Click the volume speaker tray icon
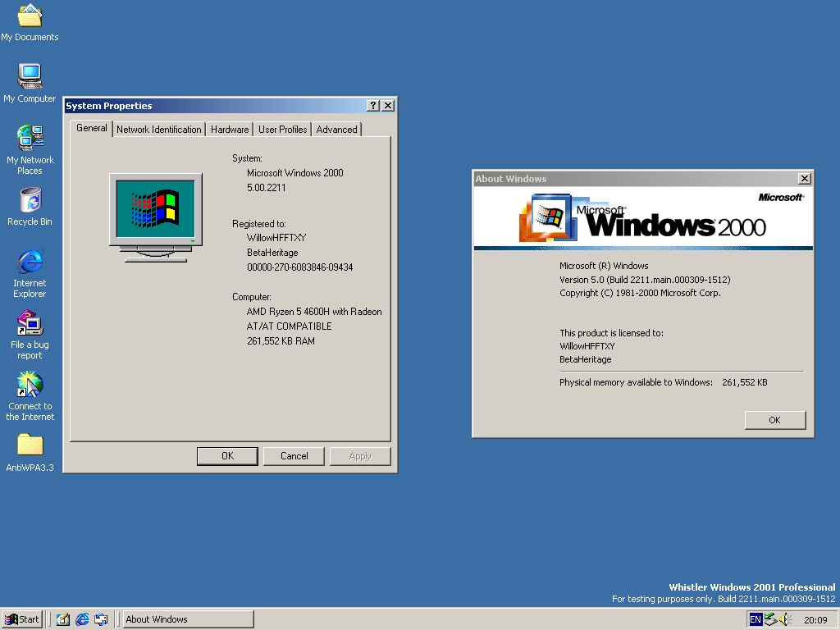This screenshot has width=840, height=630. pos(785,619)
